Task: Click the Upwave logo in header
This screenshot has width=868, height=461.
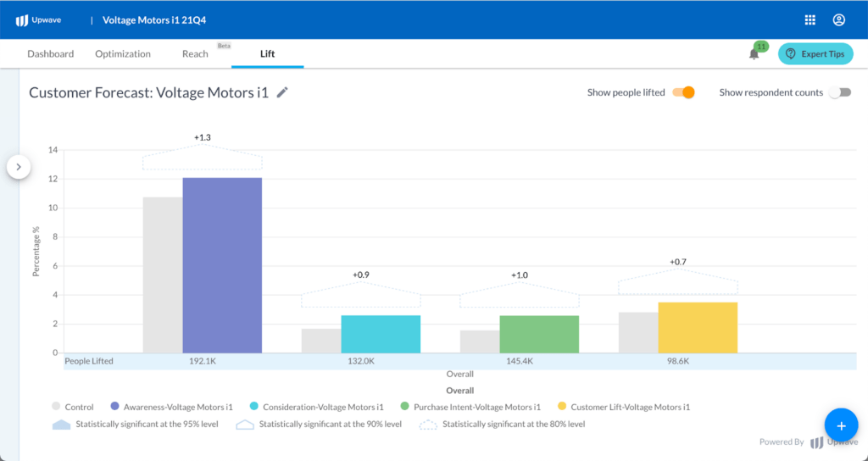Action: coord(38,20)
